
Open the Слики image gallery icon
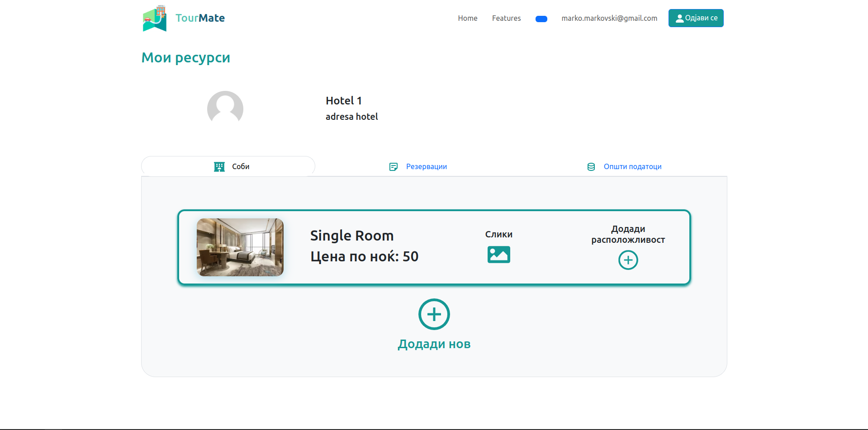498,255
